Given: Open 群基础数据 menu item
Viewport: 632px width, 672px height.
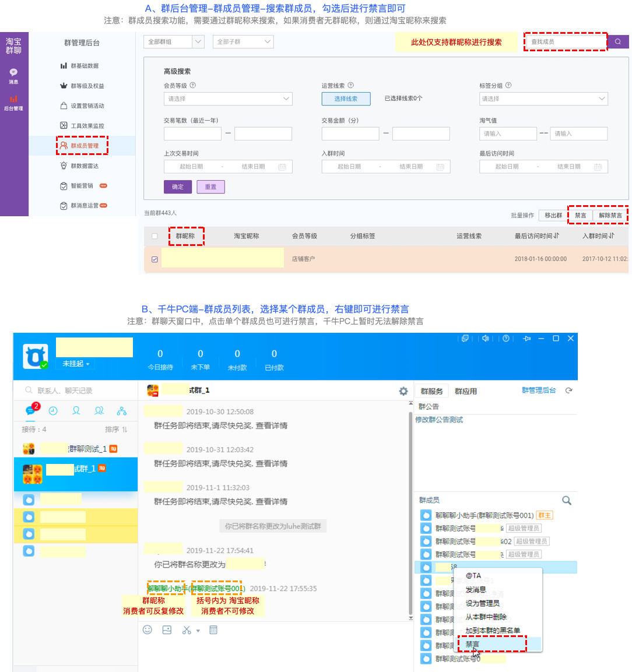Looking at the screenshot, I should click(x=79, y=66).
